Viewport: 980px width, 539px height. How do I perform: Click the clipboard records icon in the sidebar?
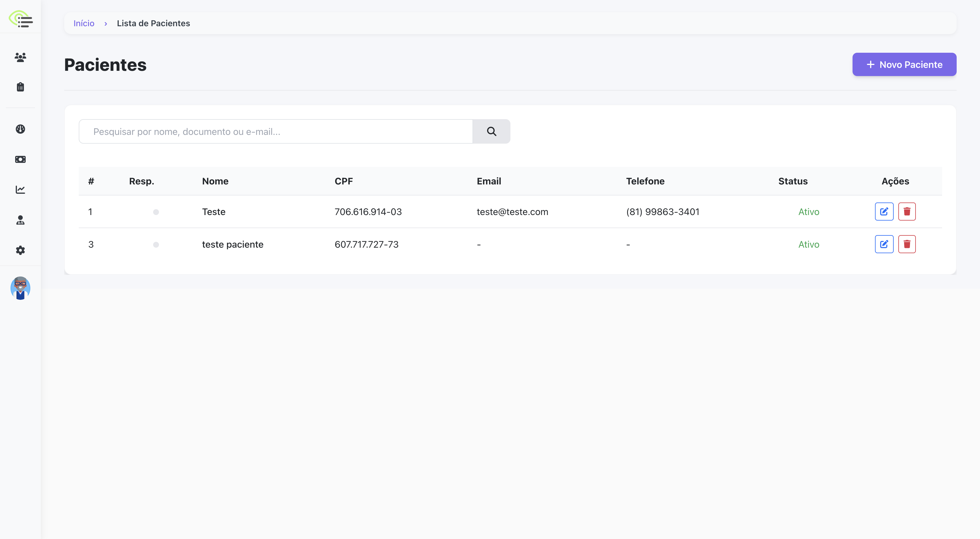click(20, 87)
